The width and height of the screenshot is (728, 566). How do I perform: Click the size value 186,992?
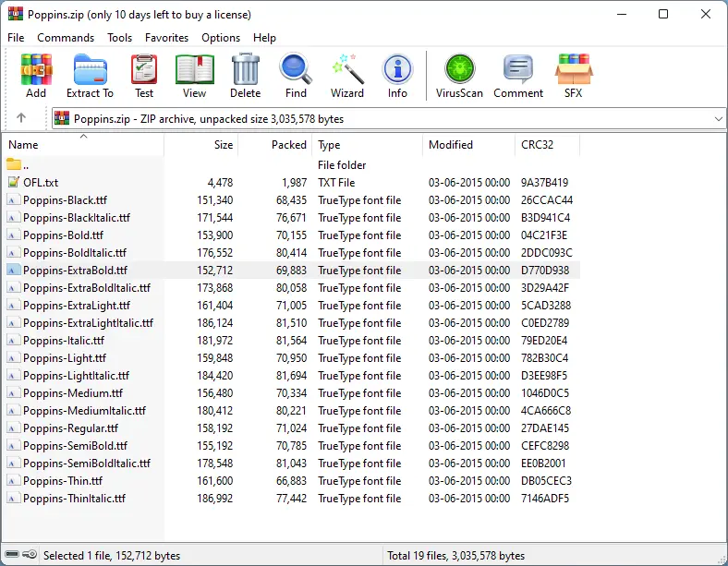coord(215,499)
